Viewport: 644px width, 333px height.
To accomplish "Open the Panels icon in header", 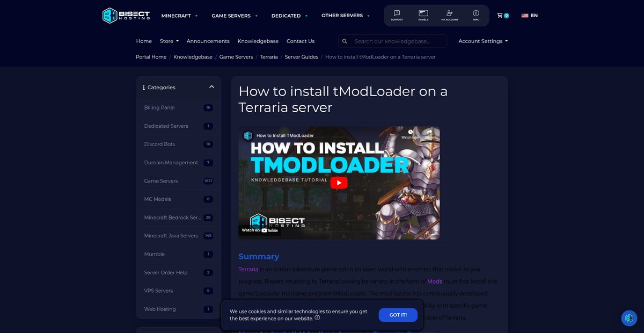I will [423, 16].
